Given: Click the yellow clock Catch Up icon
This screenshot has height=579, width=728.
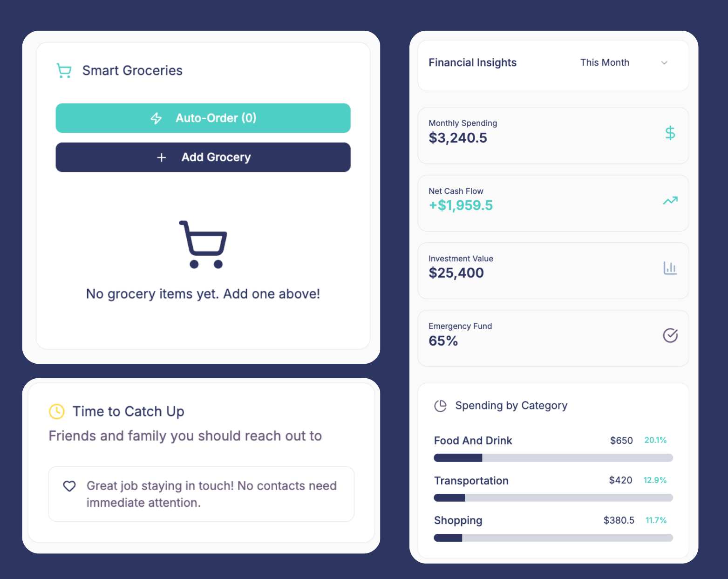Looking at the screenshot, I should tap(57, 411).
